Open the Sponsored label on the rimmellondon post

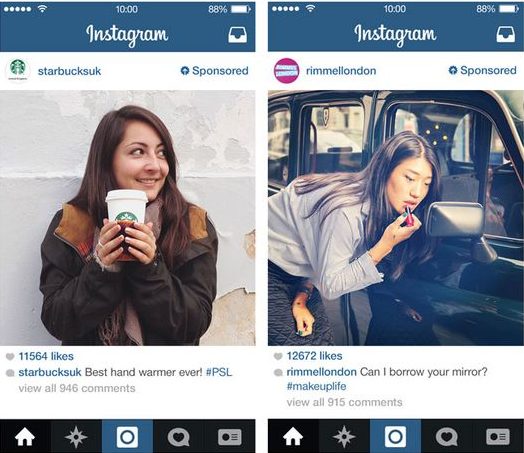click(x=483, y=70)
